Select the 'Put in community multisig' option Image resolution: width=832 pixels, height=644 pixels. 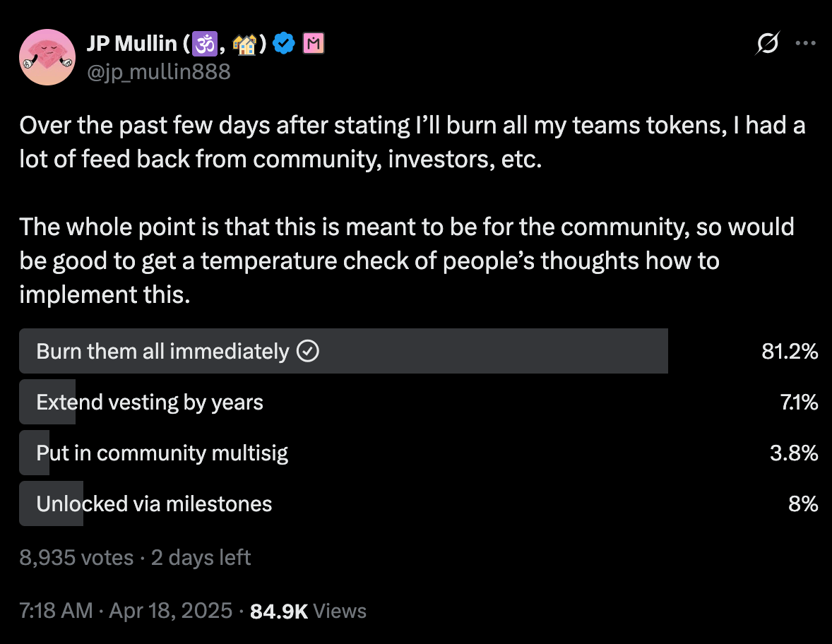point(162,453)
